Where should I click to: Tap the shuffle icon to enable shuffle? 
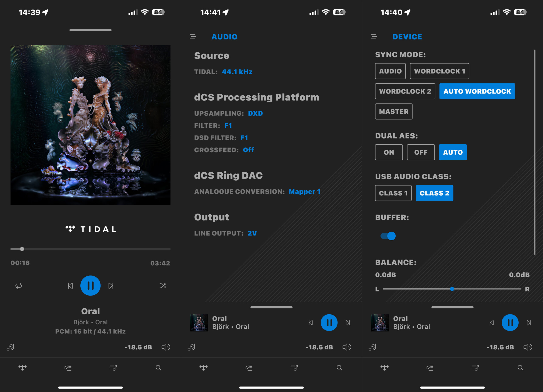pyautogui.click(x=163, y=286)
